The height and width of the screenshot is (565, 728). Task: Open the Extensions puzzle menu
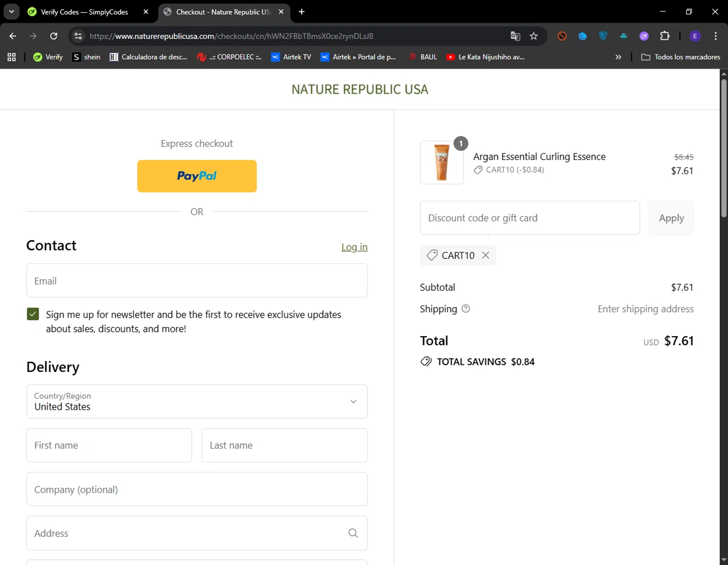pos(665,36)
